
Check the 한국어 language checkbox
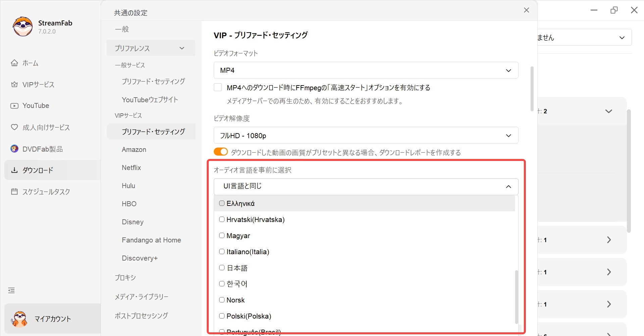(222, 284)
